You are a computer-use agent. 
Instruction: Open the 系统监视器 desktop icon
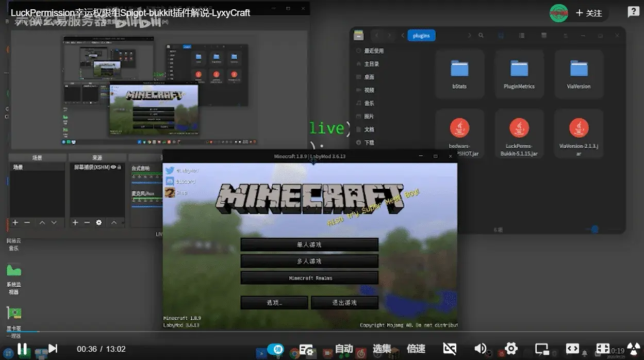click(x=13, y=279)
